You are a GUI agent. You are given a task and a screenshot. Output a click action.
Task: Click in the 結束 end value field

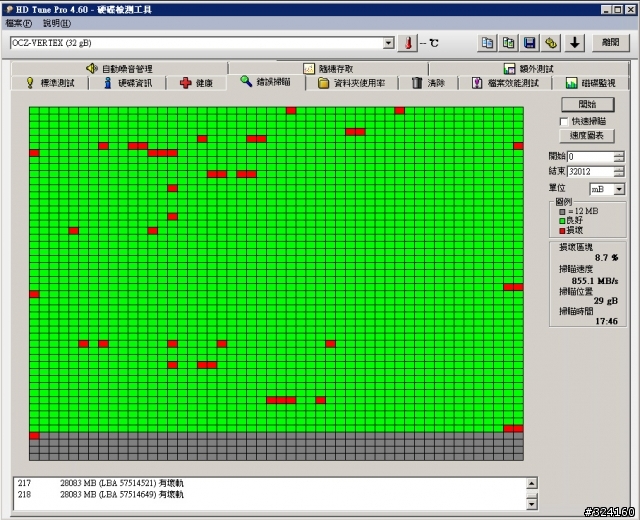590,172
